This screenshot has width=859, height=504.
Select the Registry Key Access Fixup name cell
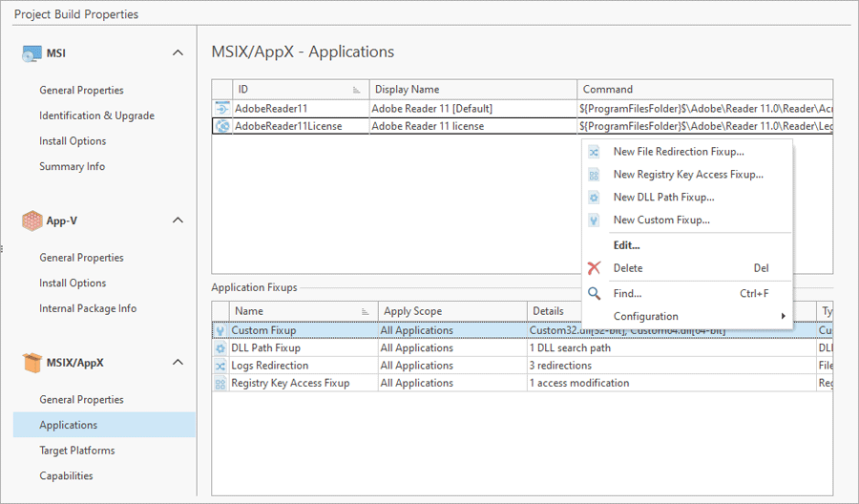click(x=304, y=383)
